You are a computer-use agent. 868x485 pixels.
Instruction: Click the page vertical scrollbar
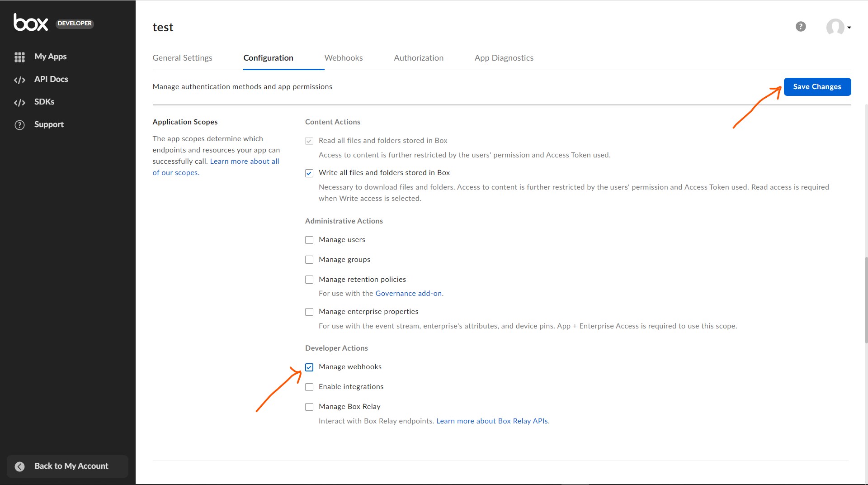click(866, 299)
